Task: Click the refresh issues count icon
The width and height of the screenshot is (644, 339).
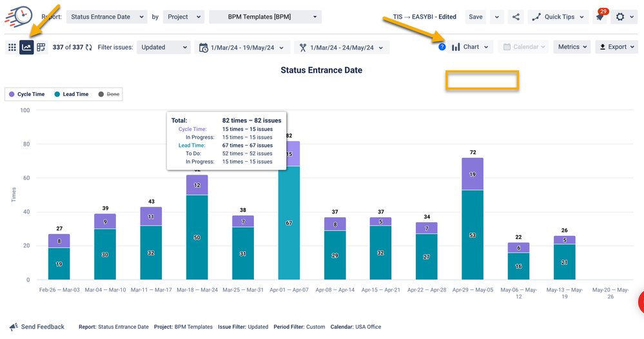Action: (89, 47)
